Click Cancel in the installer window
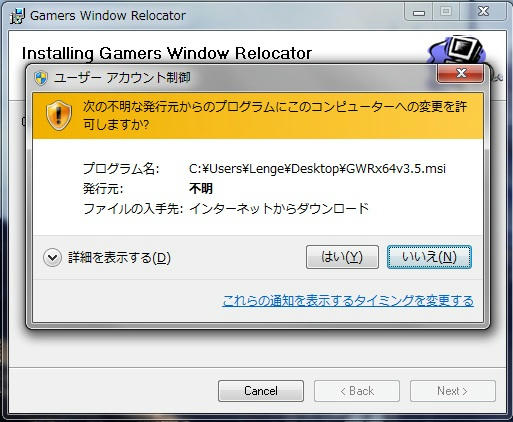 pos(261,391)
